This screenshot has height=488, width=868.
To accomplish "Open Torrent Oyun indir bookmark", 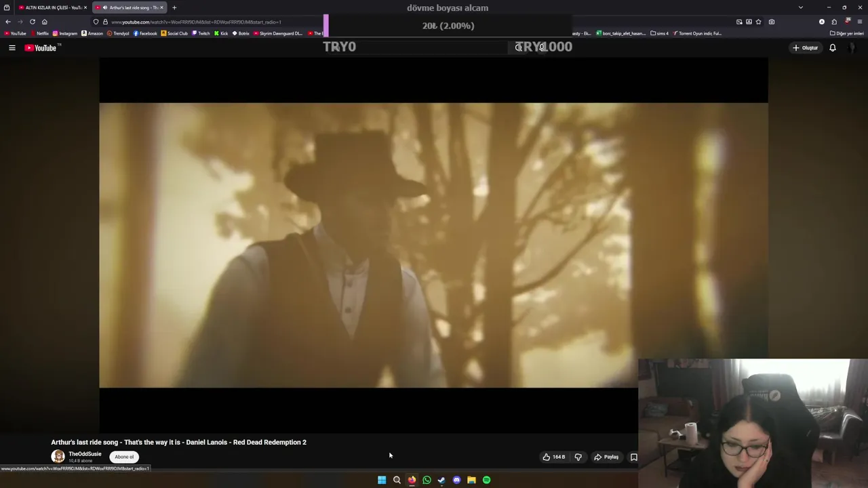I will coord(697,33).
